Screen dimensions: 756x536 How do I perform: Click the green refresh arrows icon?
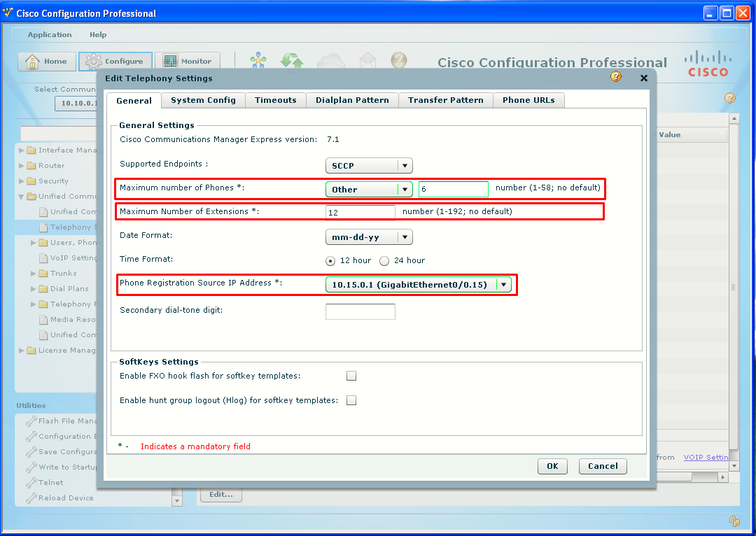292,60
